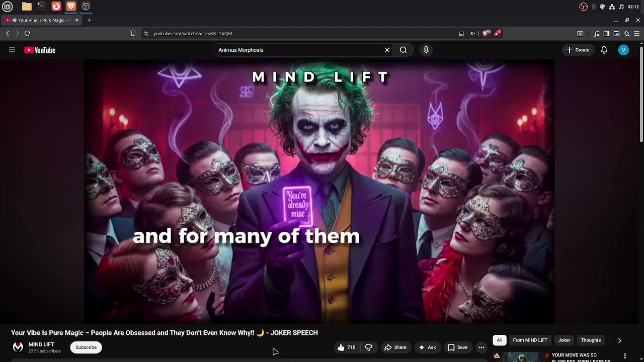Go to the YouTube home logo
Image resolution: width=644 pixels, height=362 pixels.
tap(40, 50)
